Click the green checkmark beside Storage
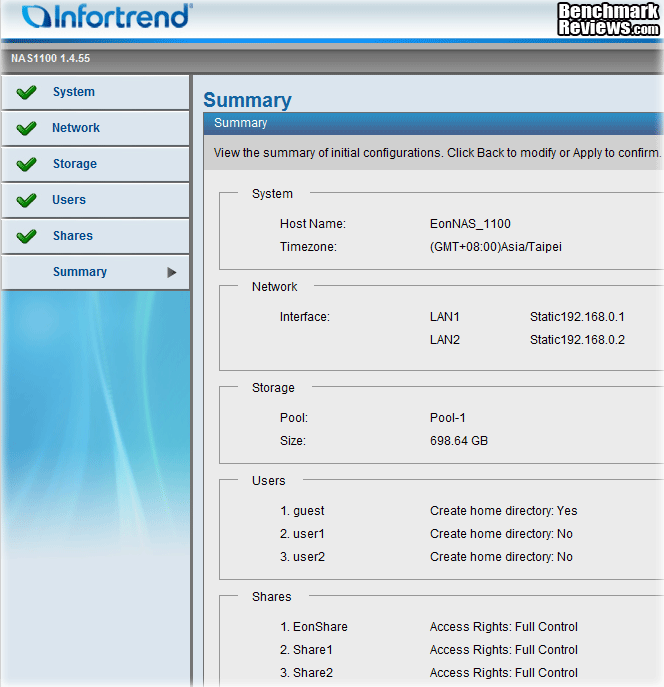Viewport: 664px width, 687px height. click(26, 164)
